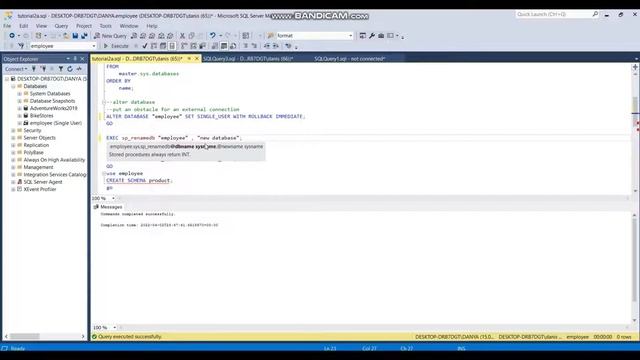Screen dimensions: 640x360
Task: Click the Display Estimated Execution Plan icon
Action: tap(154, 46)
